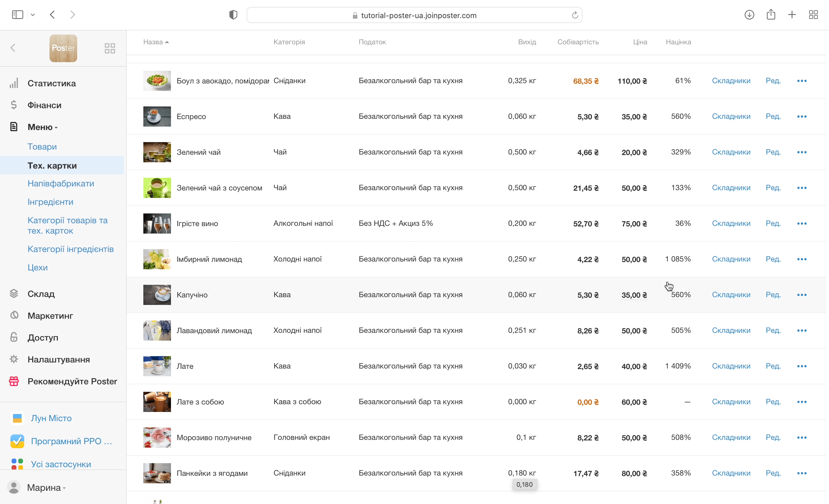Open more options for Морозиво полуничне row

(x=802, y=438)
